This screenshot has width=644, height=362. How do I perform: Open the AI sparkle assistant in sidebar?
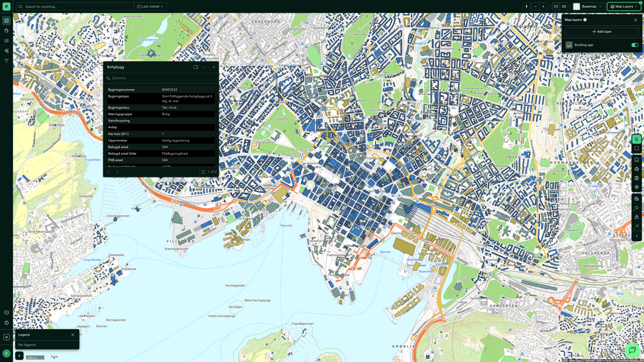coord(7,51)
